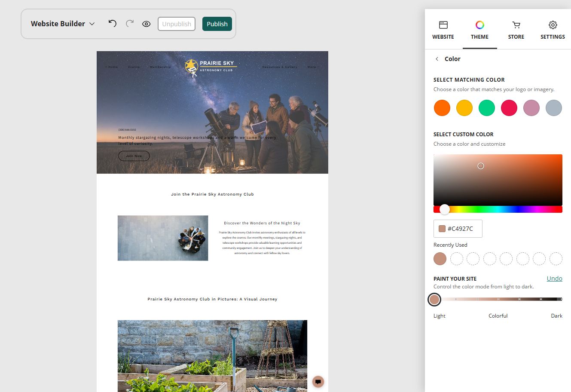
Task: Select the green matching color swatch
Action: click(x=487, y=108)
